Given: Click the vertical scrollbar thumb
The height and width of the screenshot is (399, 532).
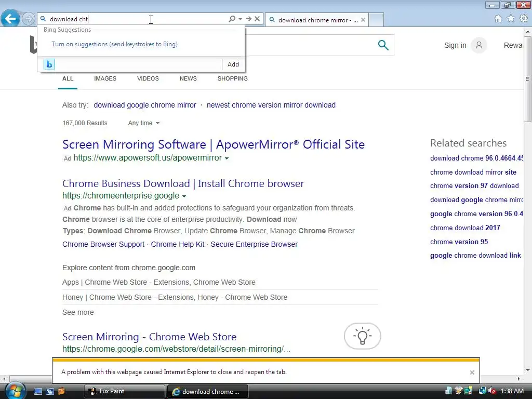Looking at the screenshot, I should [x=528, y=78].
